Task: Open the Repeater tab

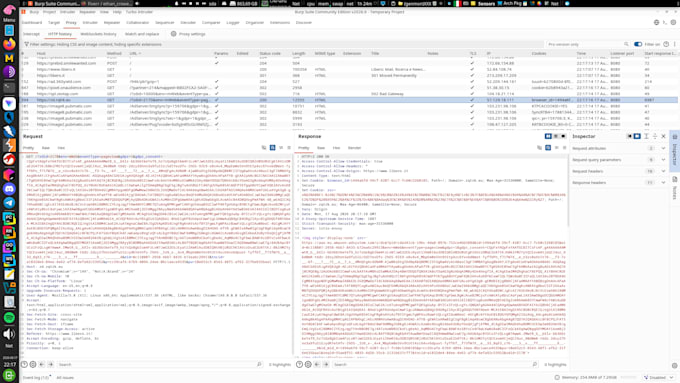Action: [111, 23]
